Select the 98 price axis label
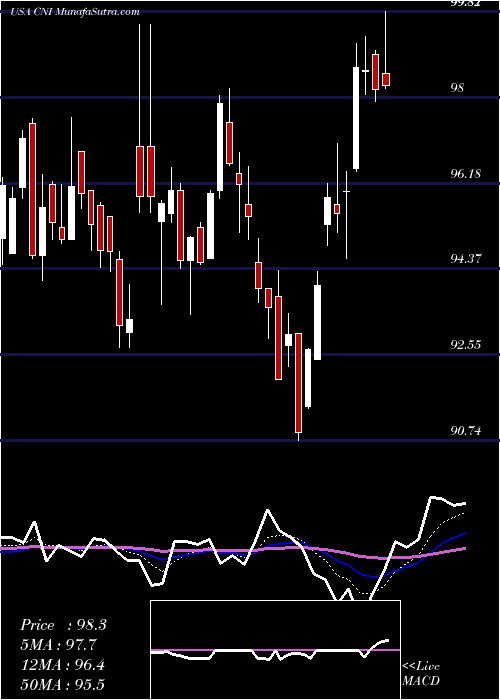This screenshot has width=500, height=700. tap(457, 88)
